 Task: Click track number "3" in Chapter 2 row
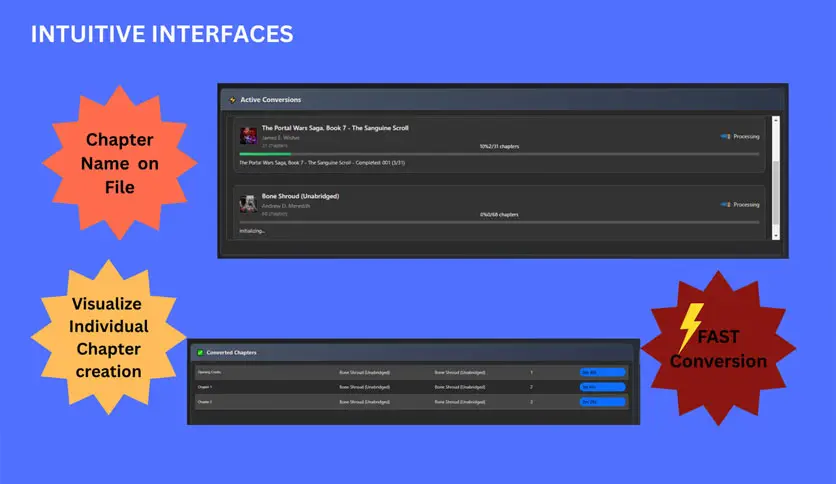(x=531, y=402)
